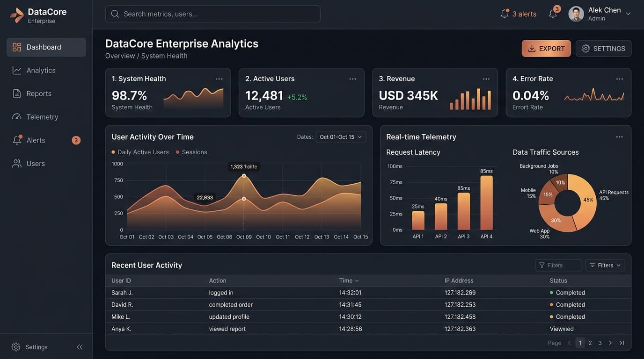644x359 pixels.
Task: Open Alek Chen's profile avatar
Action: [576, 14]
